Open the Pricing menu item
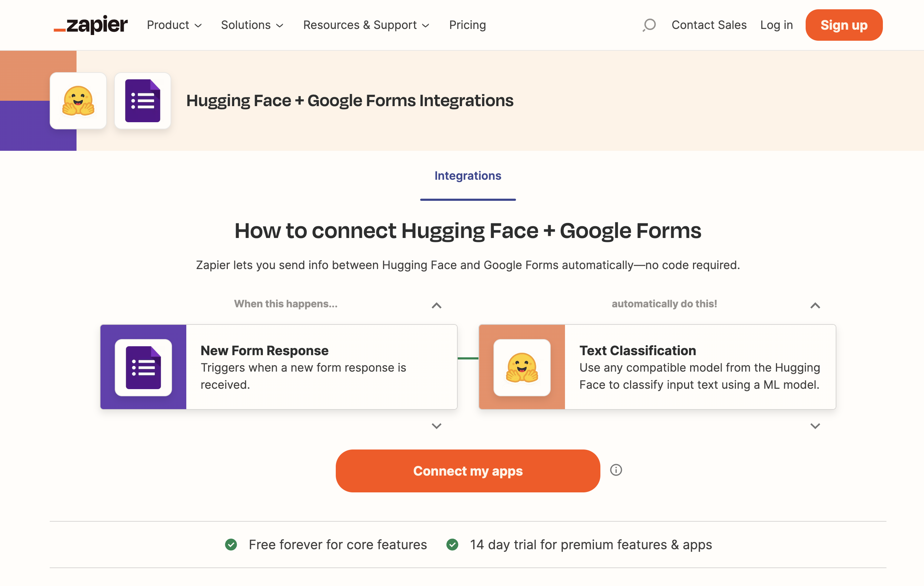The image size is (924, 586). click(x=467, y=25)
